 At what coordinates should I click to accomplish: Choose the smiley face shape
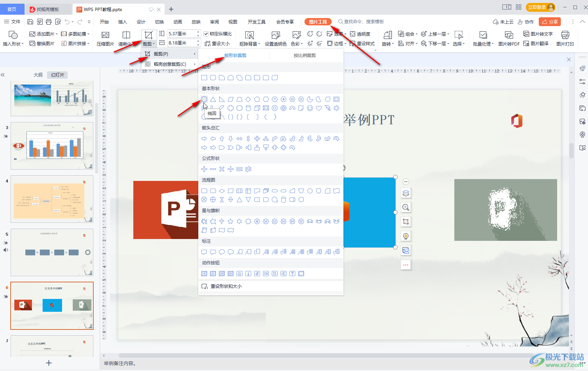coord(310,108)
